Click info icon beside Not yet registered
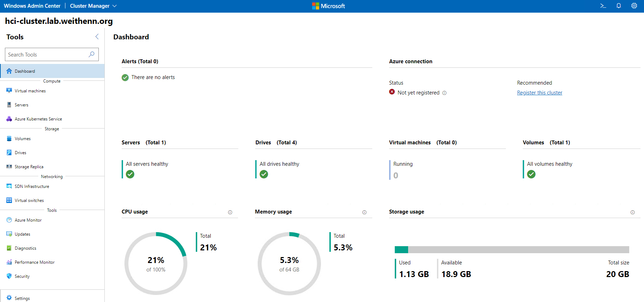 coord(444,93)
